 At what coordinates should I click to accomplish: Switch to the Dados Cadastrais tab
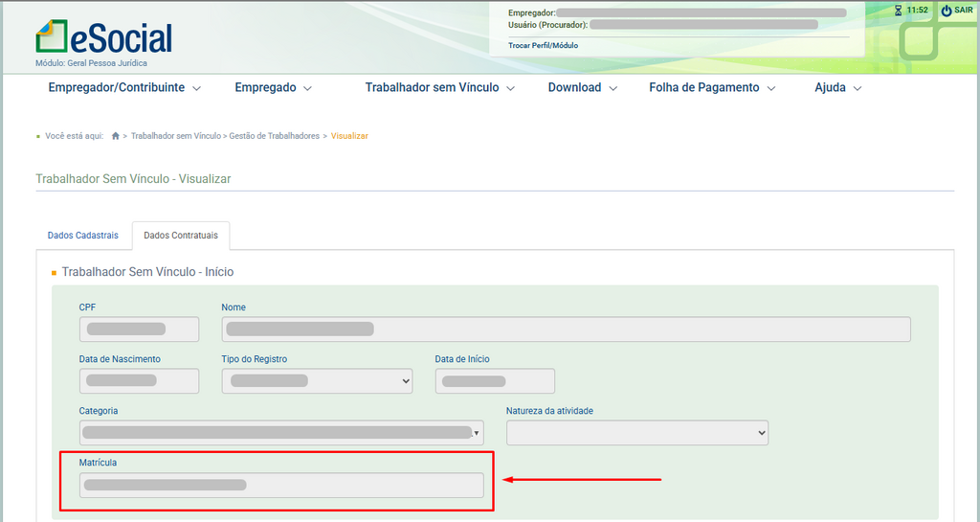(83, 236)
